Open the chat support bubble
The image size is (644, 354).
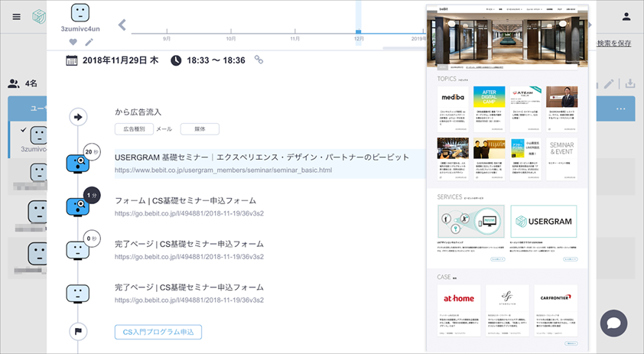(x=613, y=322)
